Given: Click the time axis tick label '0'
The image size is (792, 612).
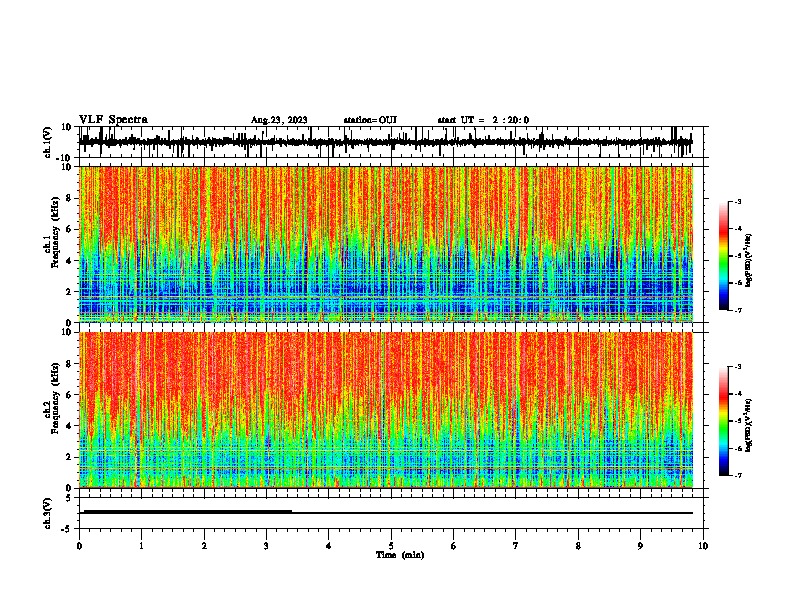Looking at the screenshot, I should pos(79,546).
